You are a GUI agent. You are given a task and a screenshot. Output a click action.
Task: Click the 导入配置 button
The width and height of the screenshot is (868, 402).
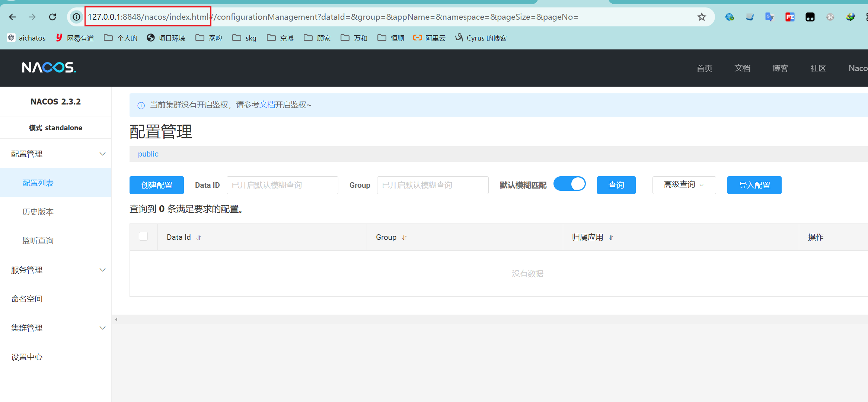click(x=754, y=185)
